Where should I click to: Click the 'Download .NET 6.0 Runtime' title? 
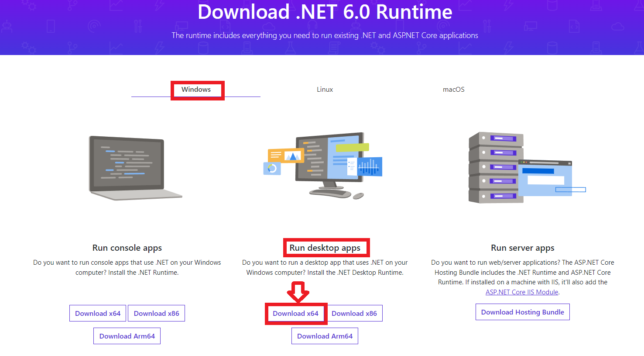pyautogui.click(x=325, y=12)
